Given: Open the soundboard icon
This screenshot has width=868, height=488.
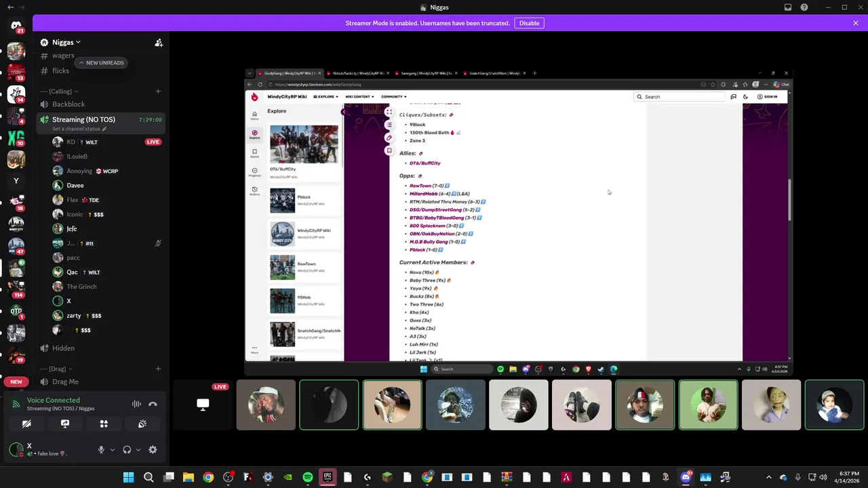Looking at the screenshot, I should click(142, 424).
